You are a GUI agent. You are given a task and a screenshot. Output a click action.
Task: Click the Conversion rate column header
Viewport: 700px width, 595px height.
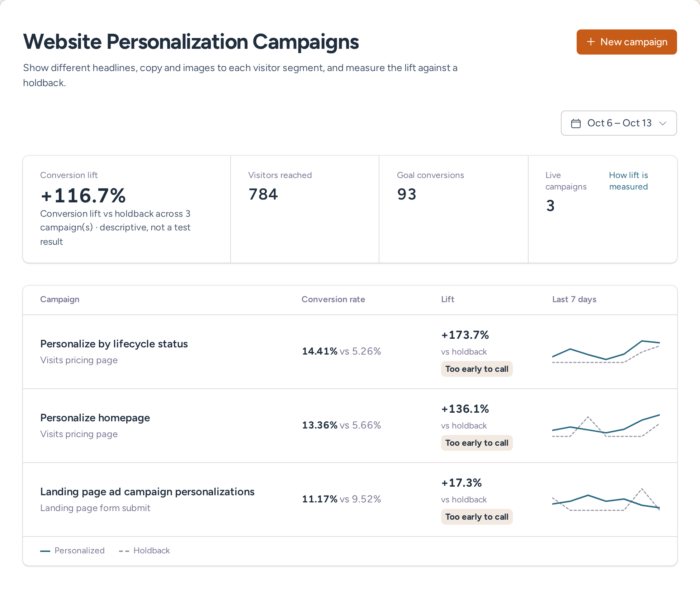point(333,299)
